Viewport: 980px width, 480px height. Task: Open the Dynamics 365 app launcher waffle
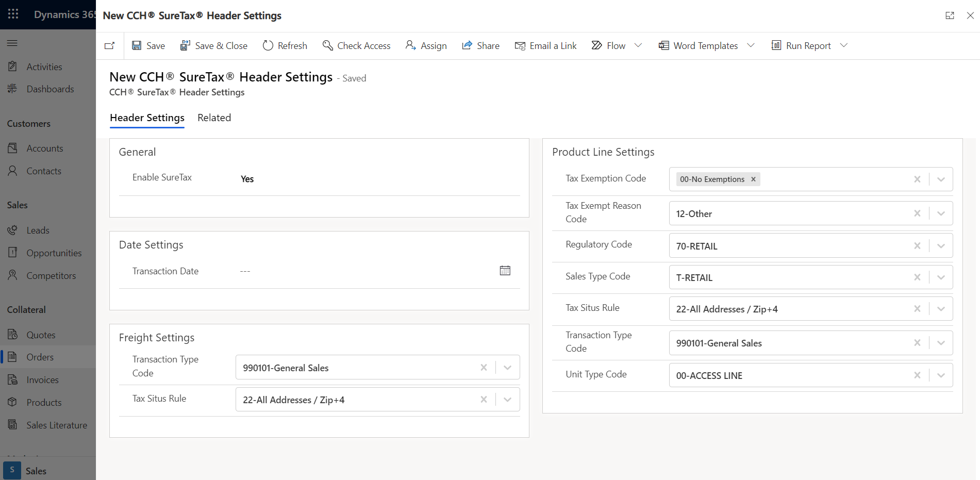[13, 14]
